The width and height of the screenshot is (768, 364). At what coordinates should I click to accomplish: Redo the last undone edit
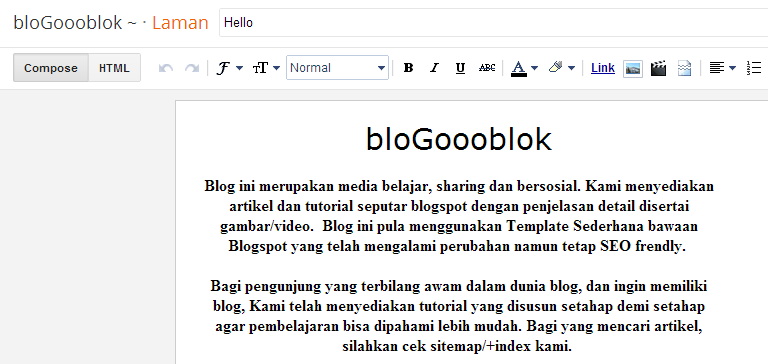click(192, 68)
